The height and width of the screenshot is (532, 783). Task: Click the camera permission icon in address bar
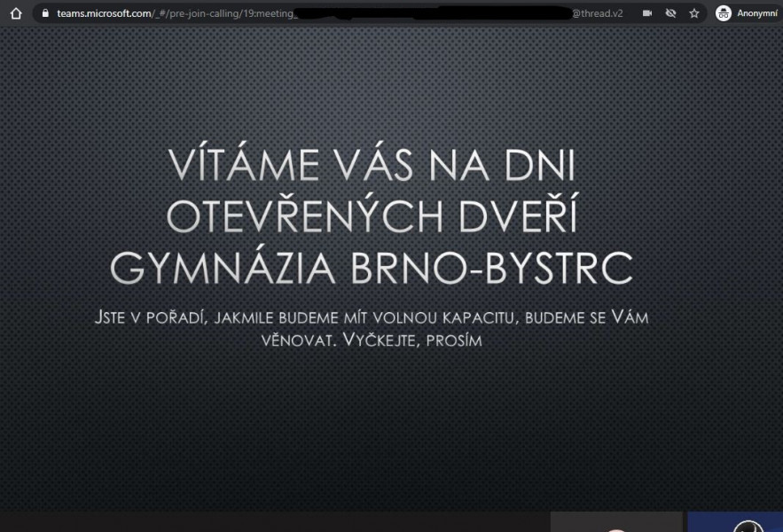coord(647,13)
